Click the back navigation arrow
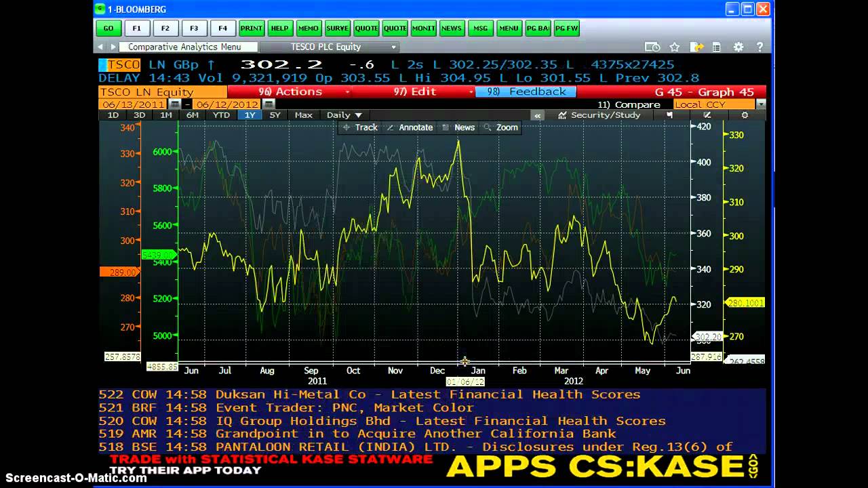 (x=100, y=47)
